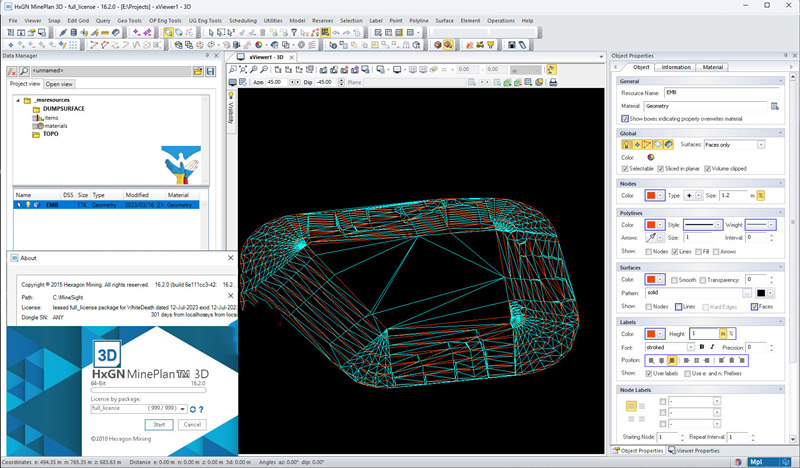Screen dimensions: 800x468
Task: Click the yellow highlighted icon in viewer toolbar
Action: 551,69
